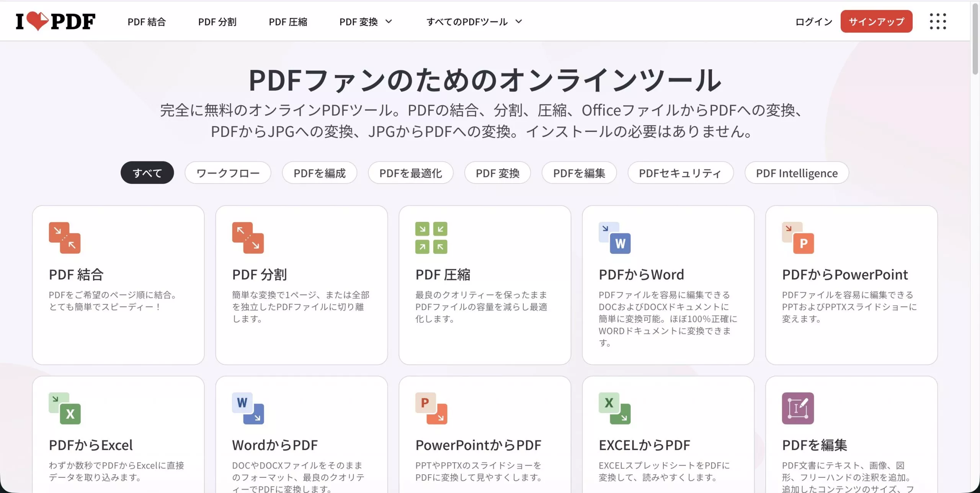
Task: Click description starting PDF文書にテキスト、画像
Action: pos(848,477)
